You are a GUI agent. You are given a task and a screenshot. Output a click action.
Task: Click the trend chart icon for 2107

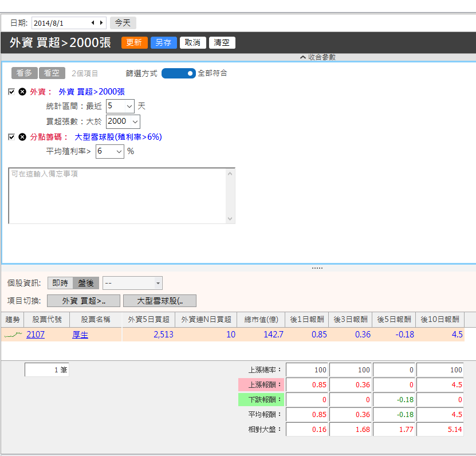13,335
